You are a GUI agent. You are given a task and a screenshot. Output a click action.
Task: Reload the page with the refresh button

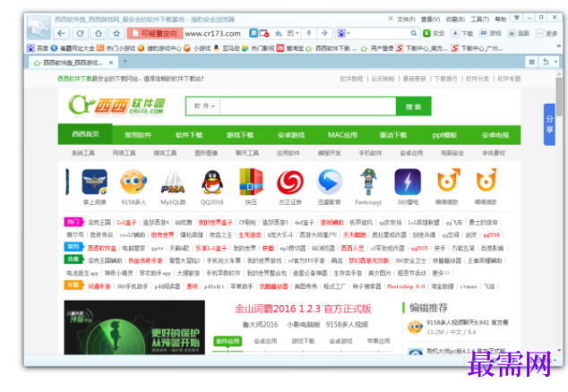pyautogui.click(x=80, y=33)
